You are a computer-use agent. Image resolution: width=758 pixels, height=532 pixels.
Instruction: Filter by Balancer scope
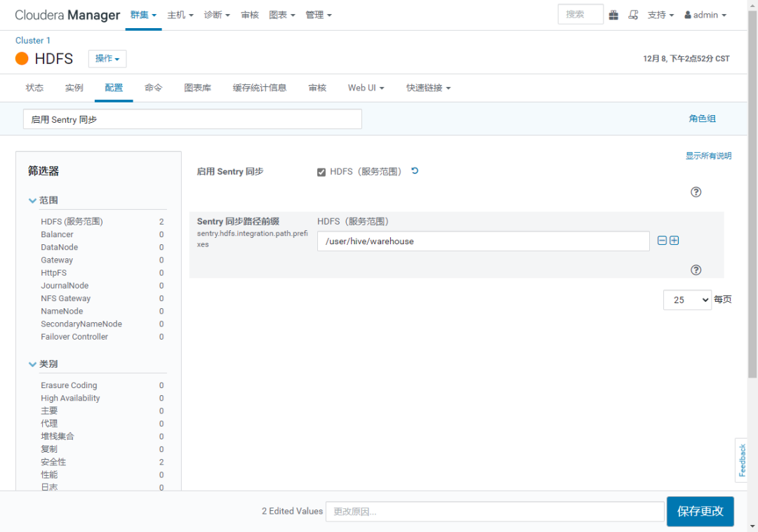(x=102, y=234)
